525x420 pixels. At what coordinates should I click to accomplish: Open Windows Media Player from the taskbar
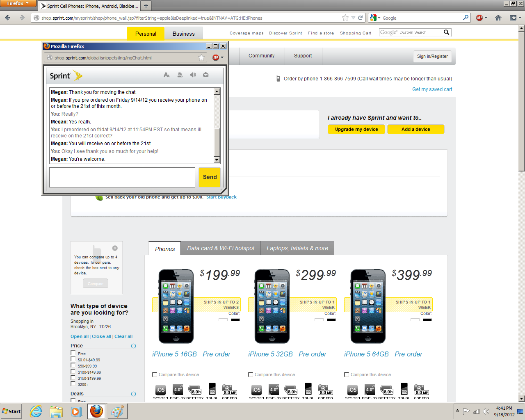[x=76, y=411]
